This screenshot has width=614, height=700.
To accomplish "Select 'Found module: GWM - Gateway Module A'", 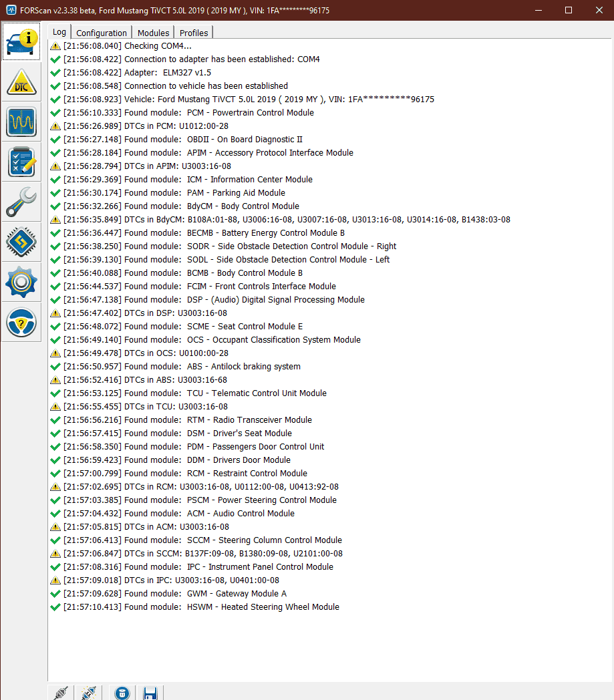I will tap(168, 594).
